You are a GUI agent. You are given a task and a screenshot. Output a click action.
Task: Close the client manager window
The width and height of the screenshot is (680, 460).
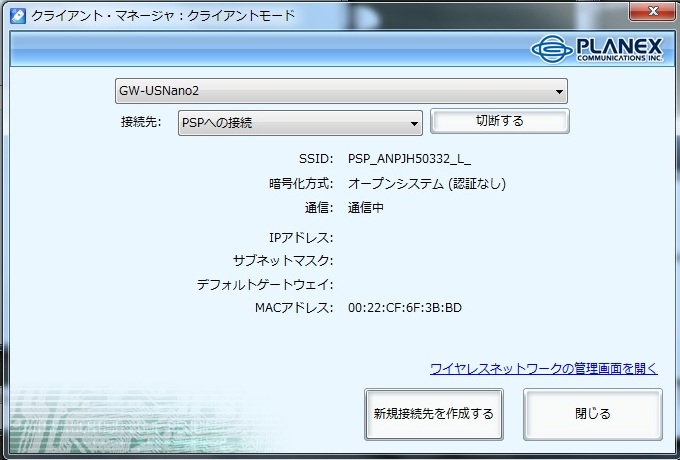pos(653,10)
